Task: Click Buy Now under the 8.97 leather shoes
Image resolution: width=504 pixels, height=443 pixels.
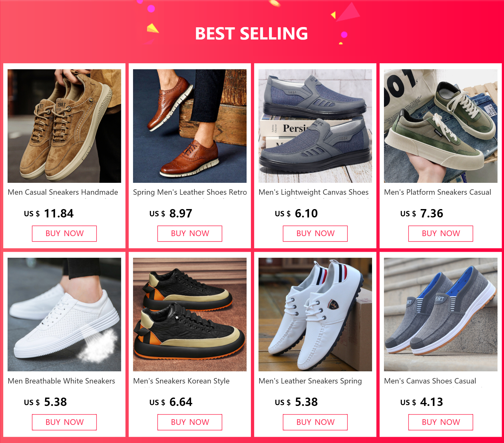Action: pyautogui.click(x=190, y=233)
